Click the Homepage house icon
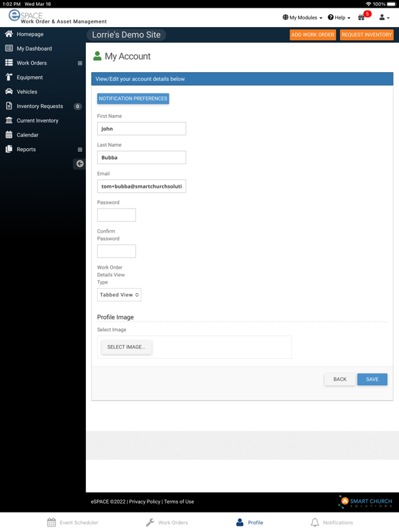Viewport: 399px width, 532px height. click(9, 34)
